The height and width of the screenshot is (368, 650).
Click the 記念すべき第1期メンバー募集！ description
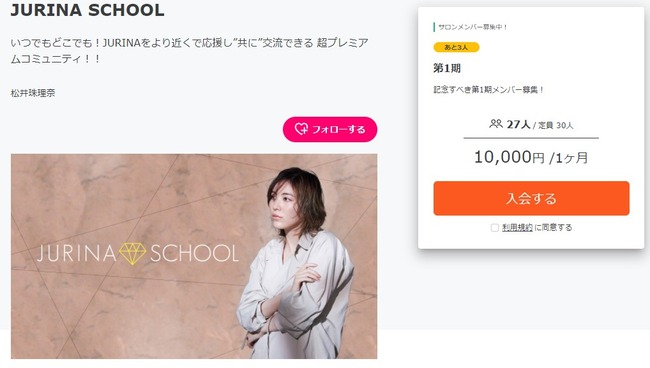[489, 90]
